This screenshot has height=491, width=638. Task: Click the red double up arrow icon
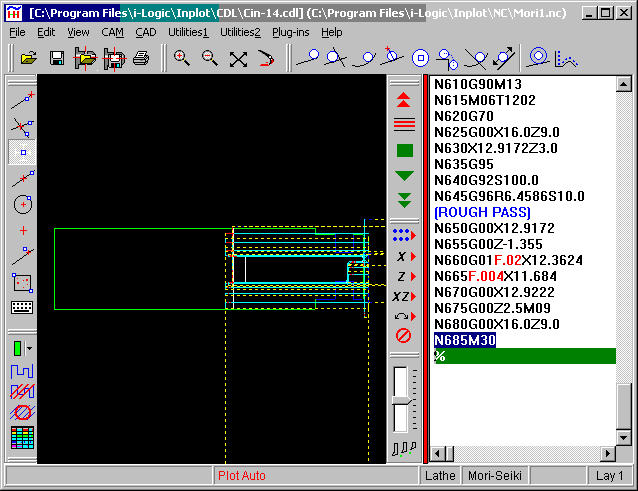tap(404, 99)
